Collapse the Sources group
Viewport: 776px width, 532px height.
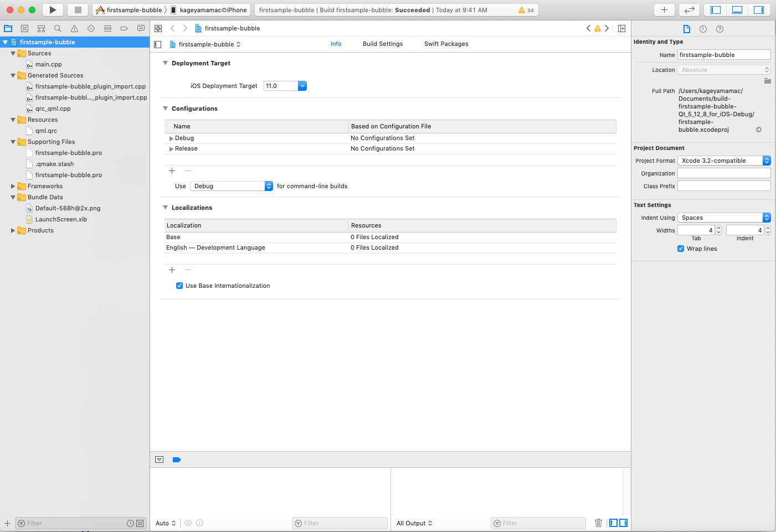point(13,53)
